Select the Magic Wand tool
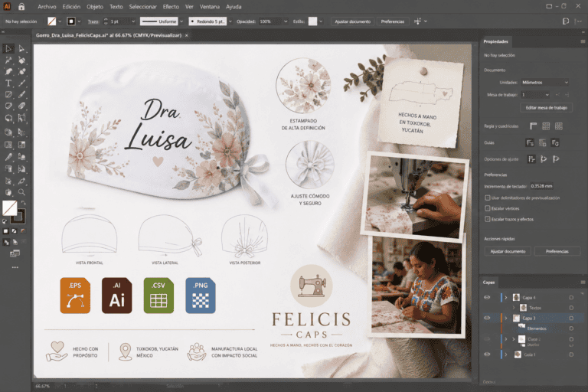 (x=8, y=60)
